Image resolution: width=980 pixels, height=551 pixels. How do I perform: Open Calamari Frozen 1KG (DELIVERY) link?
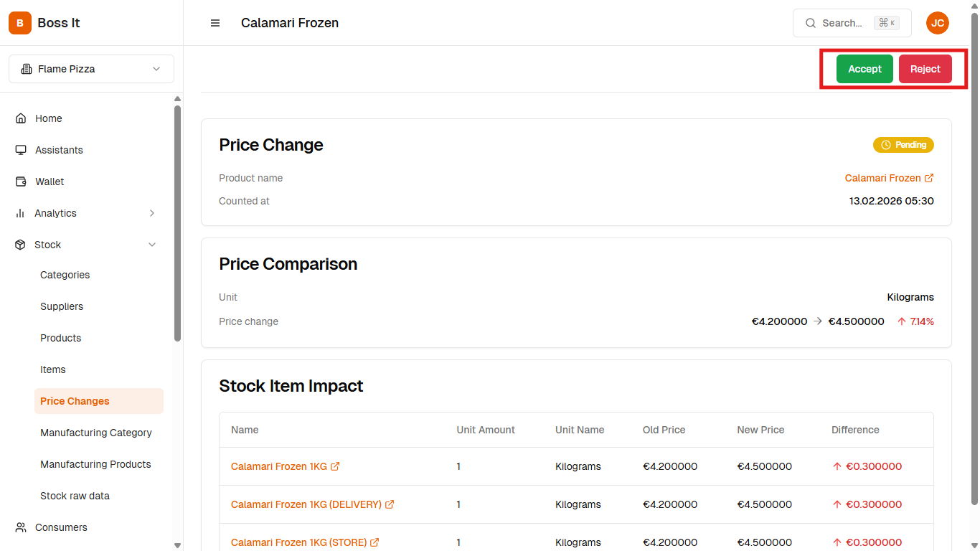click(306, 504)
